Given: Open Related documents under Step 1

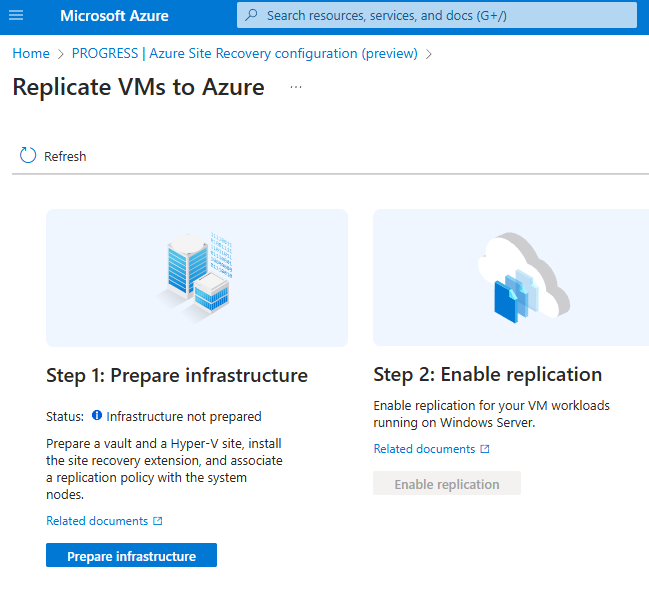Looking at the screenshot, I should point(97,521).
